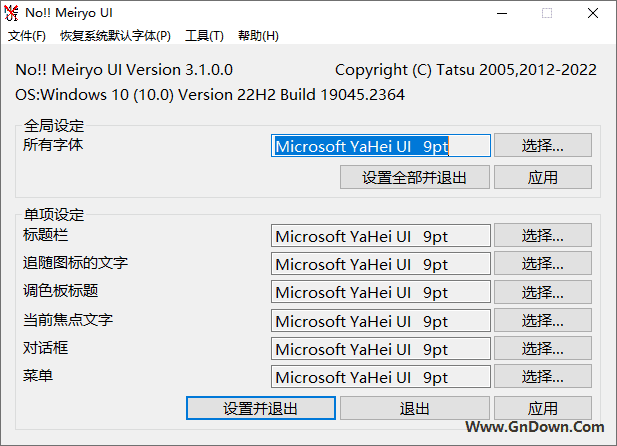This screenshot has width=617, height=446.
Task: Click the 标题栏 font field
Action: [381, 236]
